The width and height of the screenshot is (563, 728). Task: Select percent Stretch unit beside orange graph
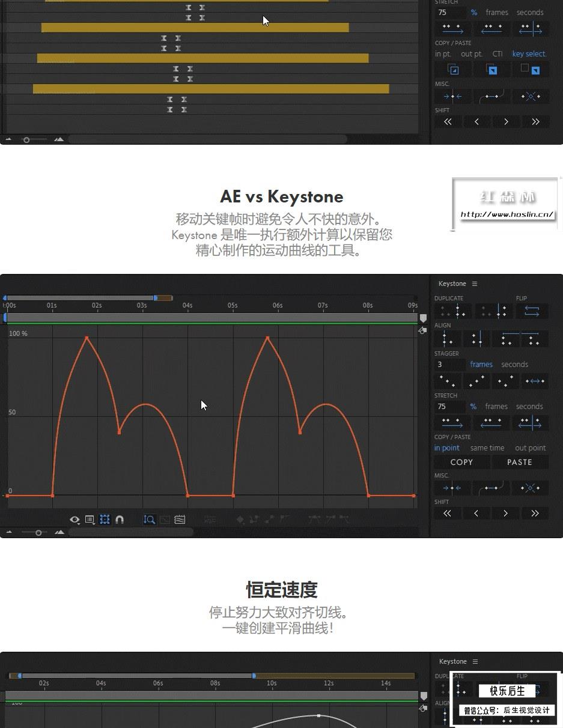(x=473, y=407)
